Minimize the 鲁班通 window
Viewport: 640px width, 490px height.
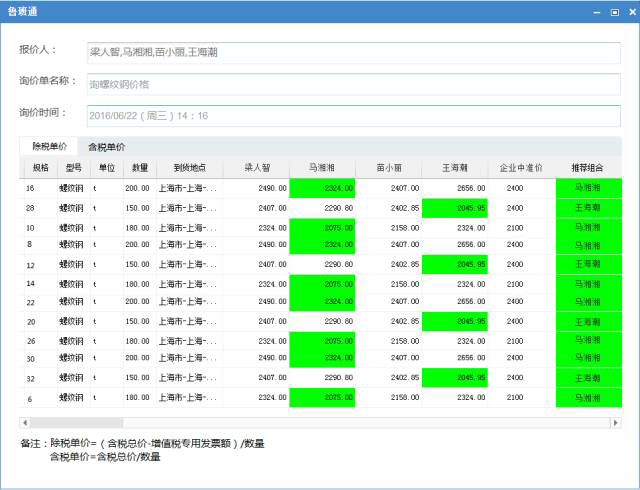pyautogui.click(x=596, y=12)
